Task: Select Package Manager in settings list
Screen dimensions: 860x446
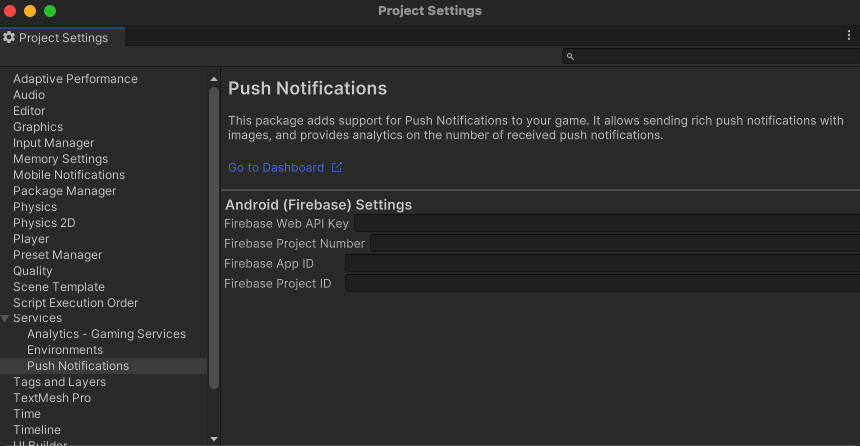Action: (x=64, y=191)
